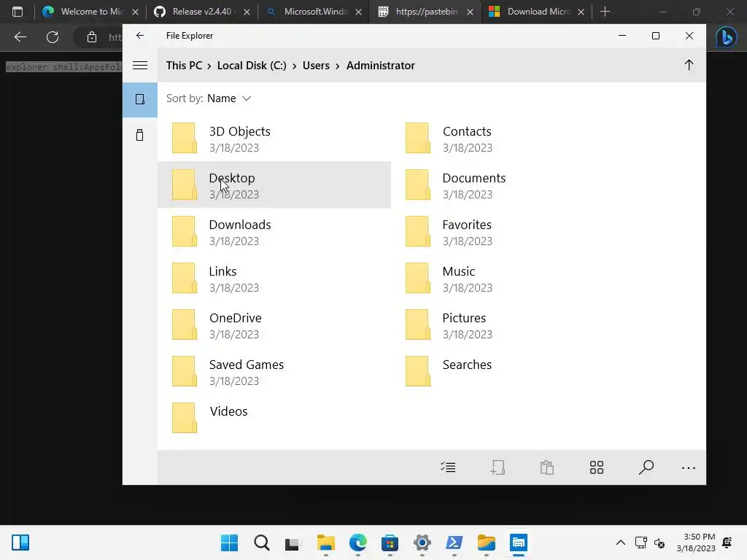Screen dimensions: 747x560
Task: Click This PC in the breadcrumb path
Action: click(184, 66)
